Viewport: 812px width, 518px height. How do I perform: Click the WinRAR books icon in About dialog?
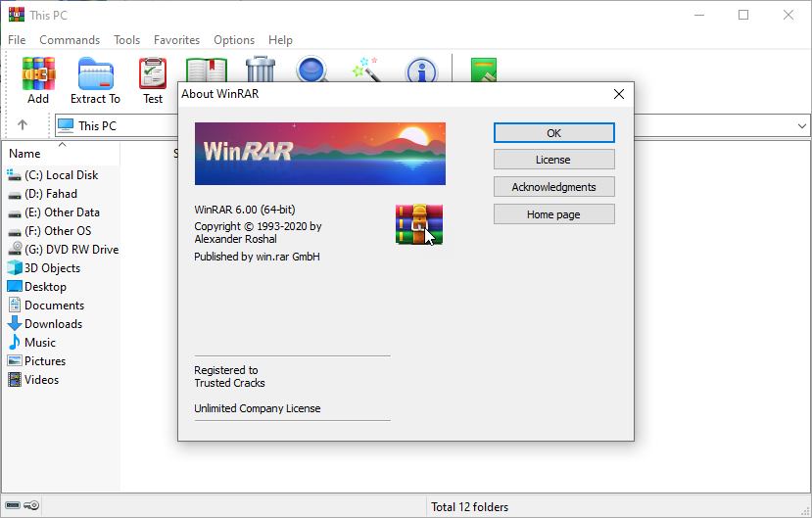pyautogui.click(x=419, y=224)
